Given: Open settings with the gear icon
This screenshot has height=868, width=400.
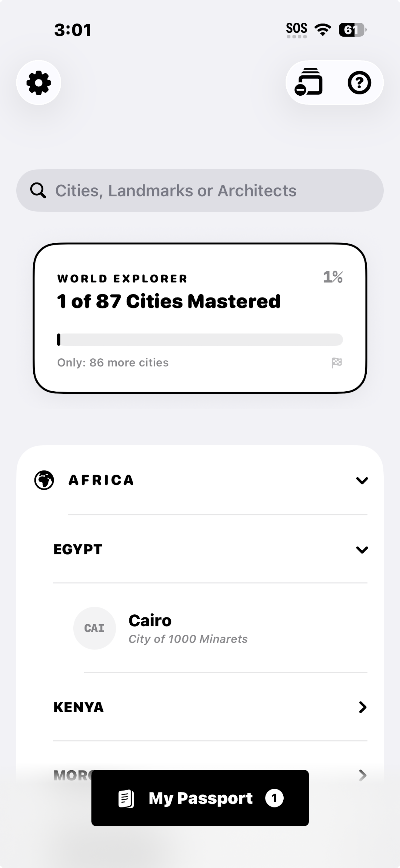Looking at the screenshot, I should point(39,83).
